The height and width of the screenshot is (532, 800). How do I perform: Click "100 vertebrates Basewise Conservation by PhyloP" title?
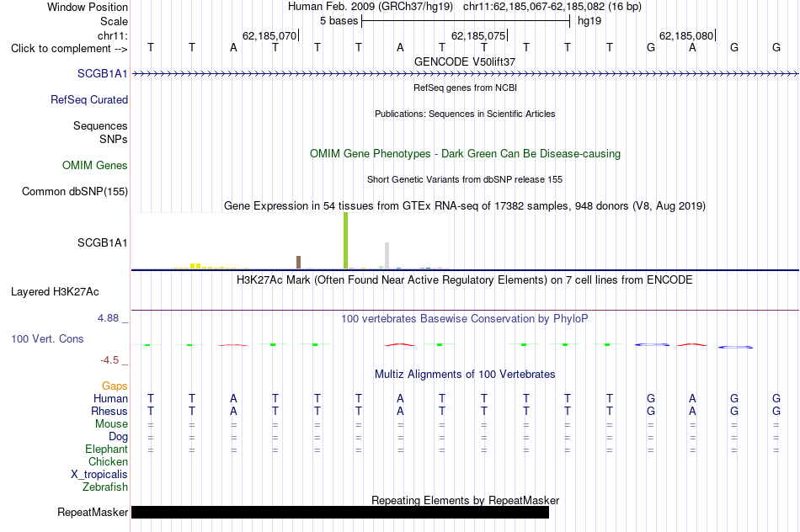tap(465, 319)
